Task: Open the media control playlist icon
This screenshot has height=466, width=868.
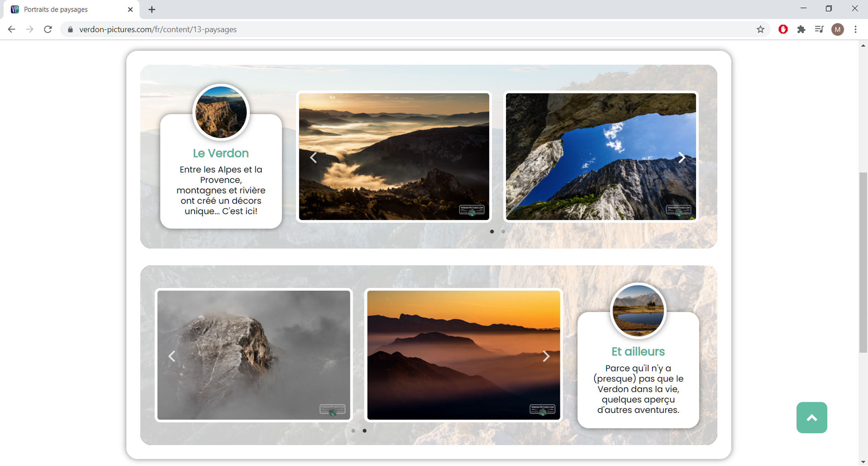Action: [819, 29]
